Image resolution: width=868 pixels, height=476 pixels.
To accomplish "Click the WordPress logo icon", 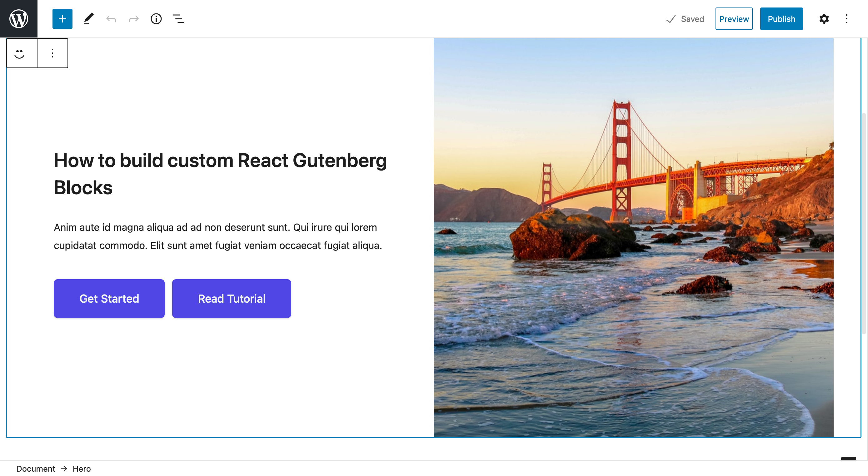I will [19, 19].
